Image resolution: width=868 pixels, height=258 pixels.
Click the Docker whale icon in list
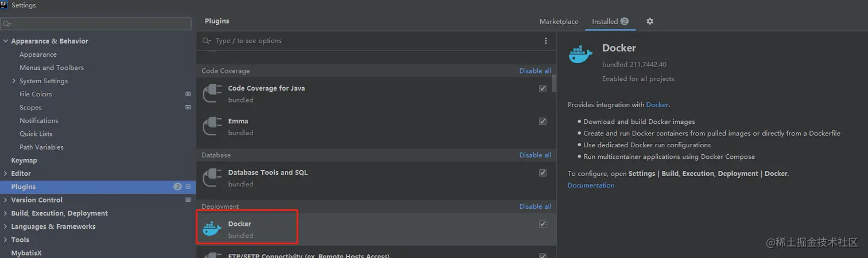pyautogui.click(x=212, y=229)
